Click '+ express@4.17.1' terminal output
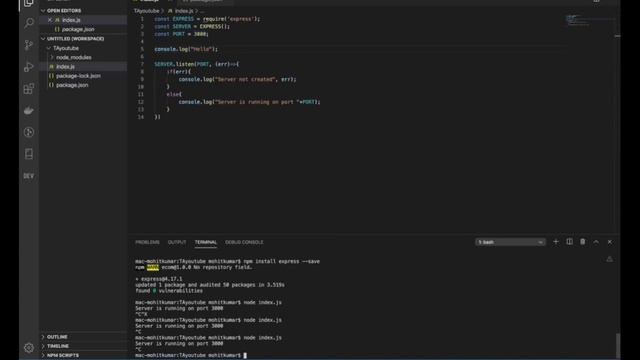This screenshot has width=640, height=360. click(159, 279)
